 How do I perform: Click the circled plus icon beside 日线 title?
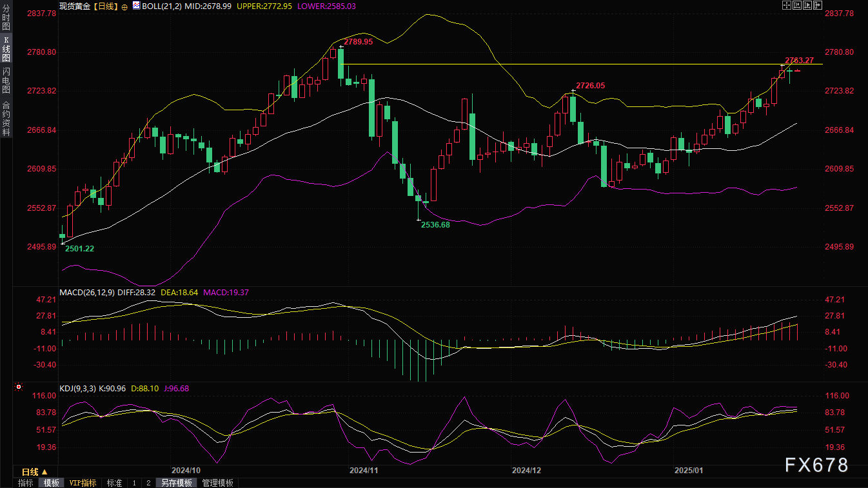[124, 6]
